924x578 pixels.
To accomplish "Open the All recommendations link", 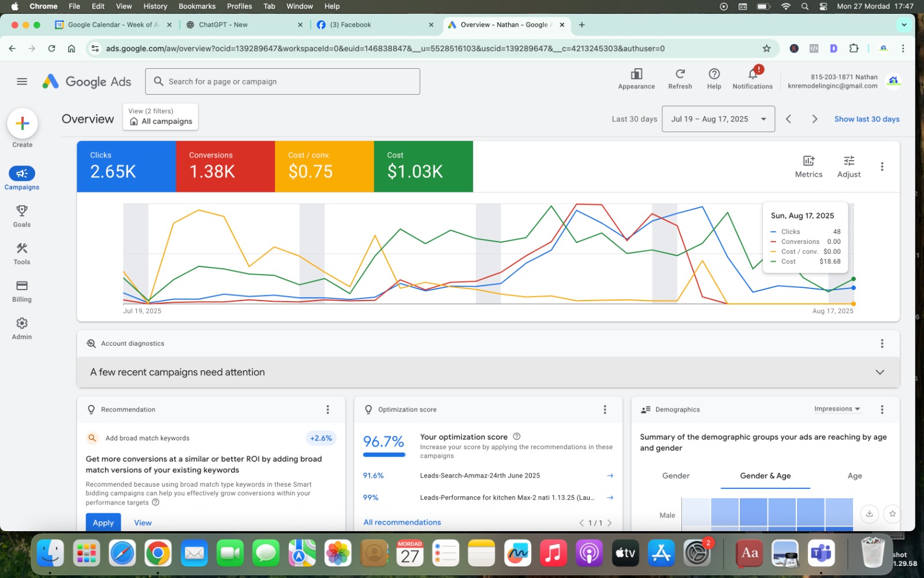I will coord(402,523).
